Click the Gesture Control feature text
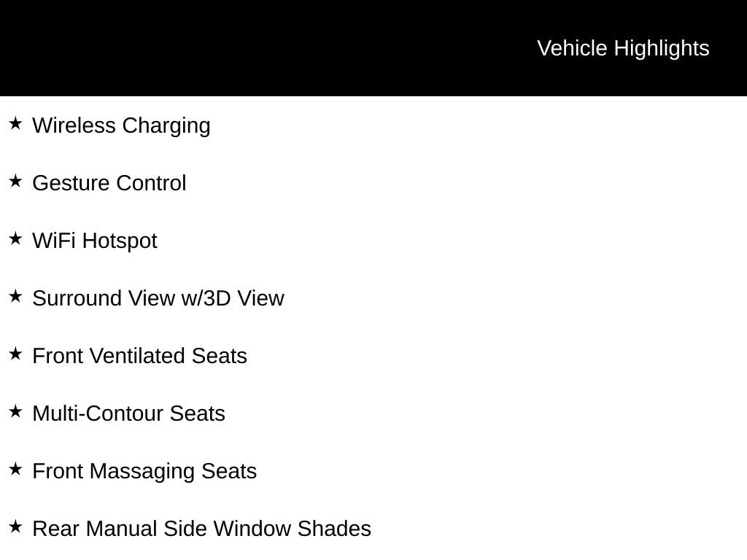The width and height of the screenshot is (747, 560). click(109, 183)
